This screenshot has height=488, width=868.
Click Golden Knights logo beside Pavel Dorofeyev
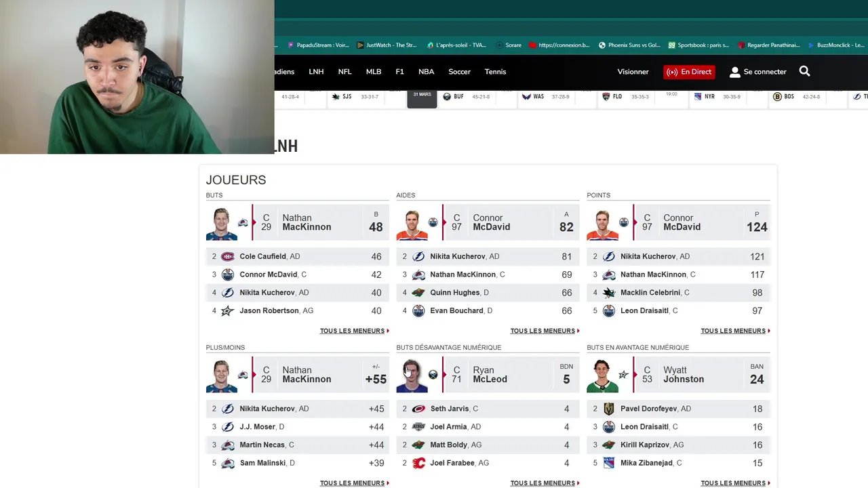click(609, 409)
